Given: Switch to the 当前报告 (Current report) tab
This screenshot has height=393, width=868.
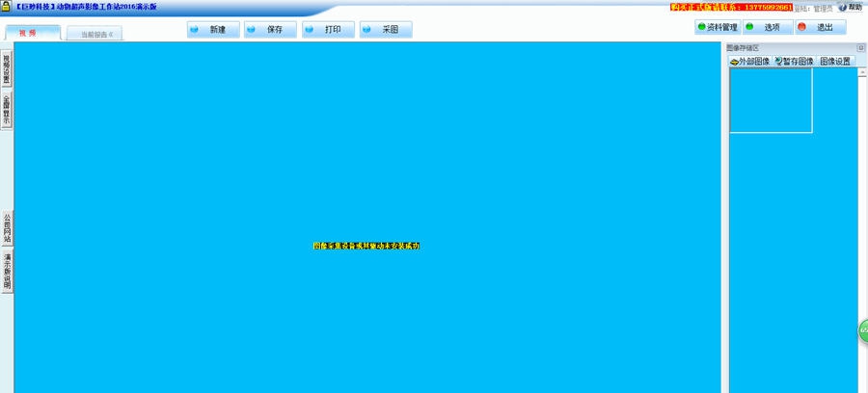Looking at the screenshot, I should tap(95, 35).
